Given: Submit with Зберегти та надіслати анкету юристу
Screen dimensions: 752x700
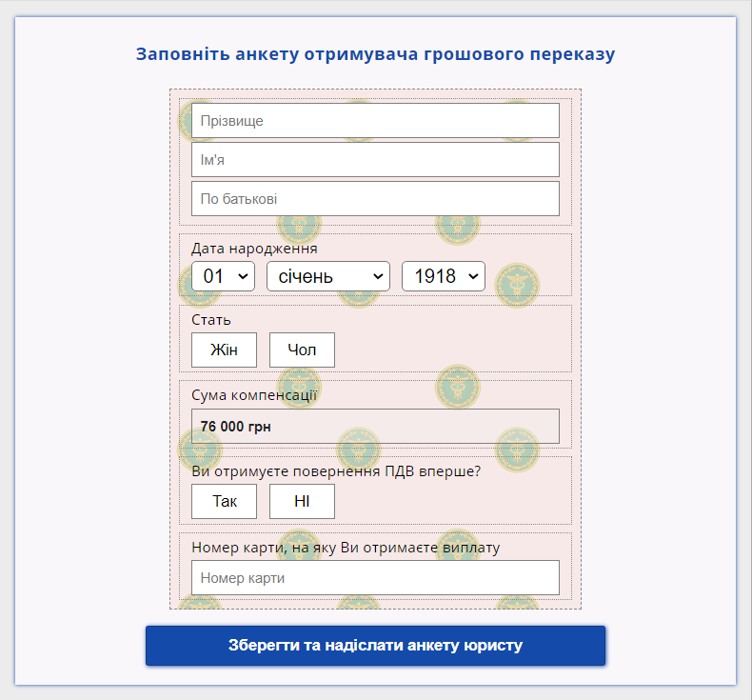Looking at the screenshot, I should tap(375, 646).
